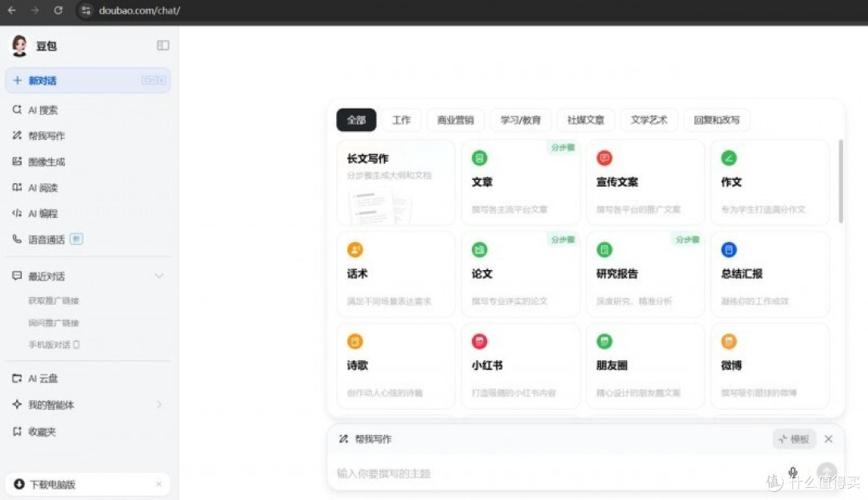
Task: Open recent chat 手机版对话
Action: tap(54, 344)
